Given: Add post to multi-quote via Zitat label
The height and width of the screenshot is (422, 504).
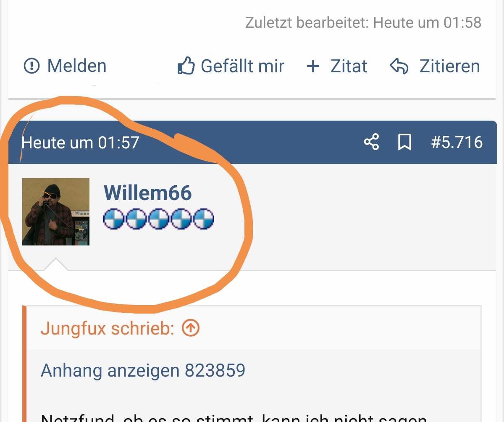Looking at the screenshot, I should pos(349,66).
